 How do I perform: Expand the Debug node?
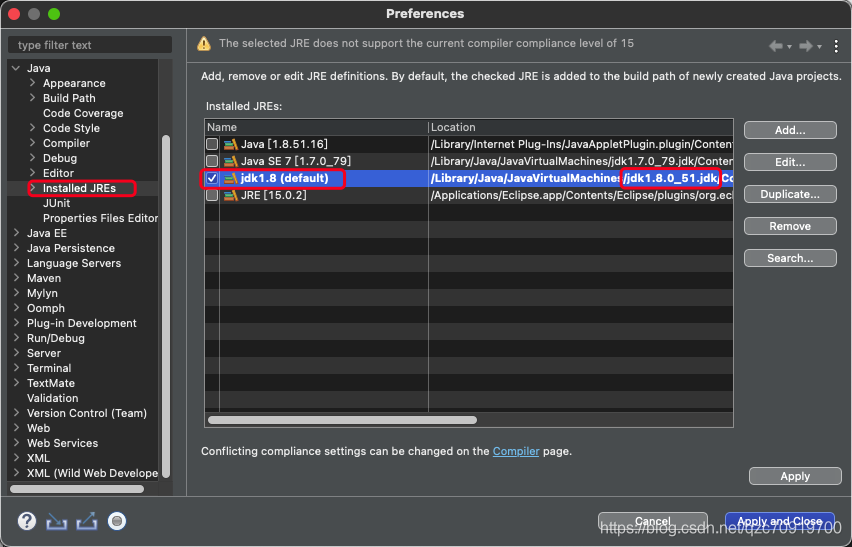(33, 158)
